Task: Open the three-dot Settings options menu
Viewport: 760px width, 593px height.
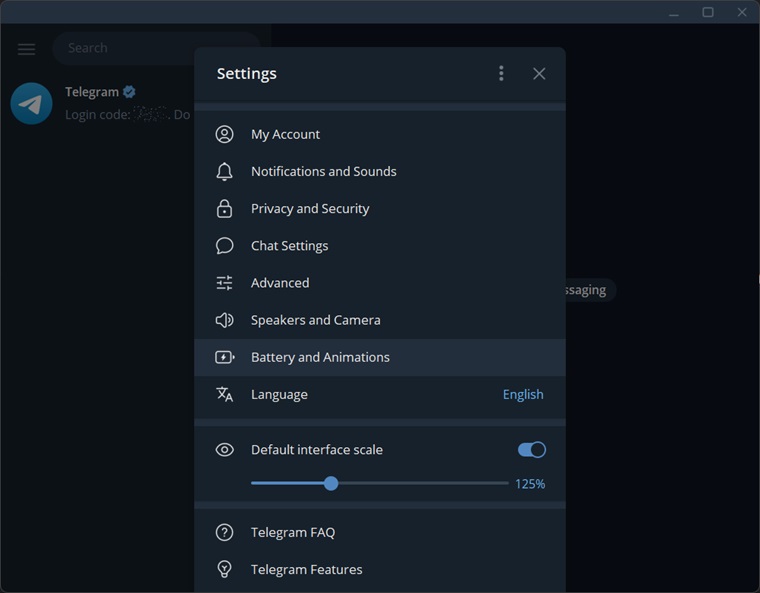Action: (501, 74)
